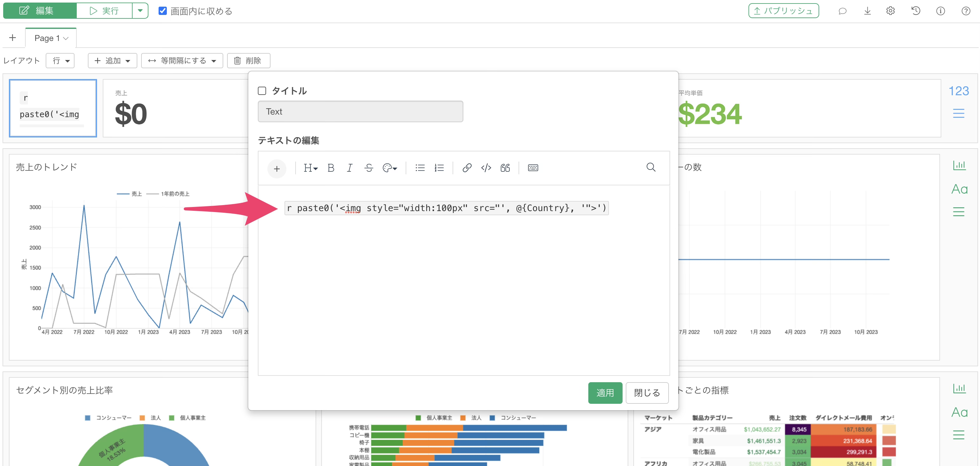Select the Page 1 tab

[x=51, y=38]
